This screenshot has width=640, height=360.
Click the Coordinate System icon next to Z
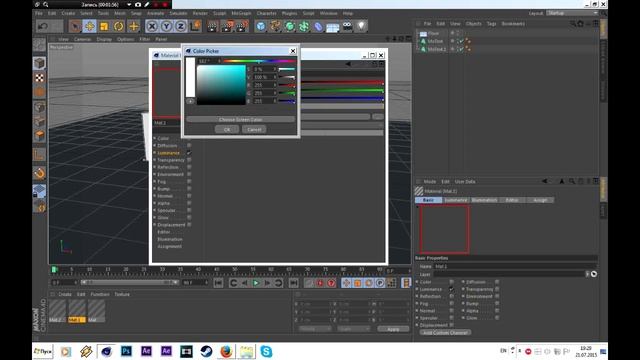(195, 27)
